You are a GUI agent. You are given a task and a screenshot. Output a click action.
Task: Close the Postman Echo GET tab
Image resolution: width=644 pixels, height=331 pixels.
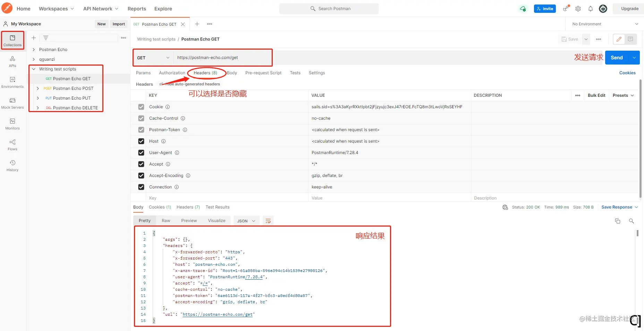183,24
